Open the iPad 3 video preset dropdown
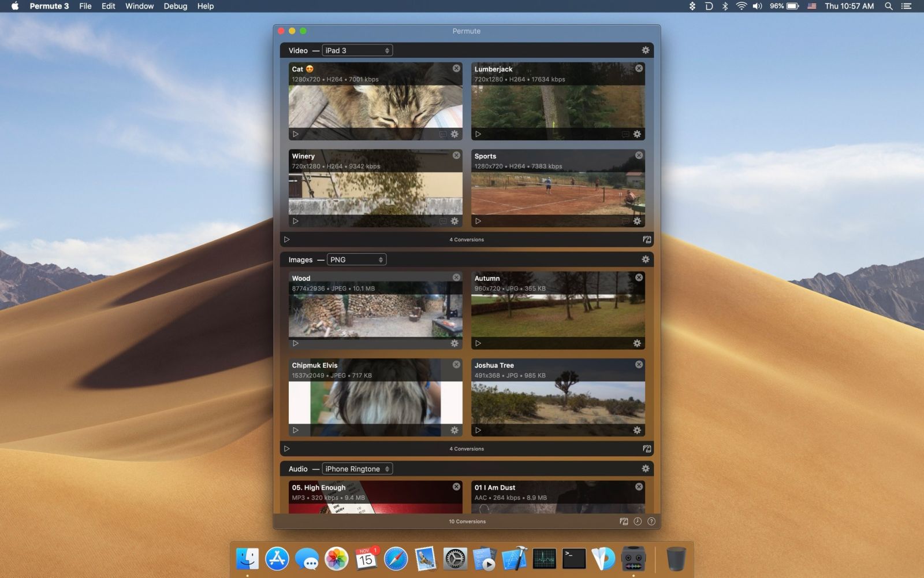924x578 pixels. tap(357, 50)
